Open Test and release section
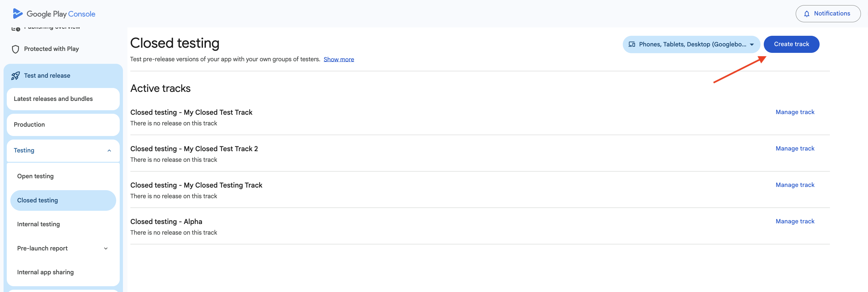Screen dimensions: 868x292 point(63,76)
